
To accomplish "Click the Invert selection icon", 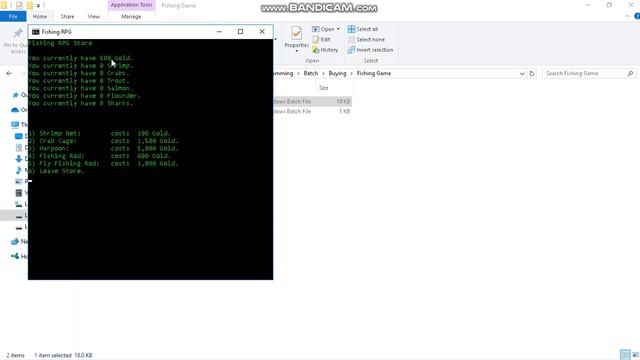I will click(x=351, y=50).
